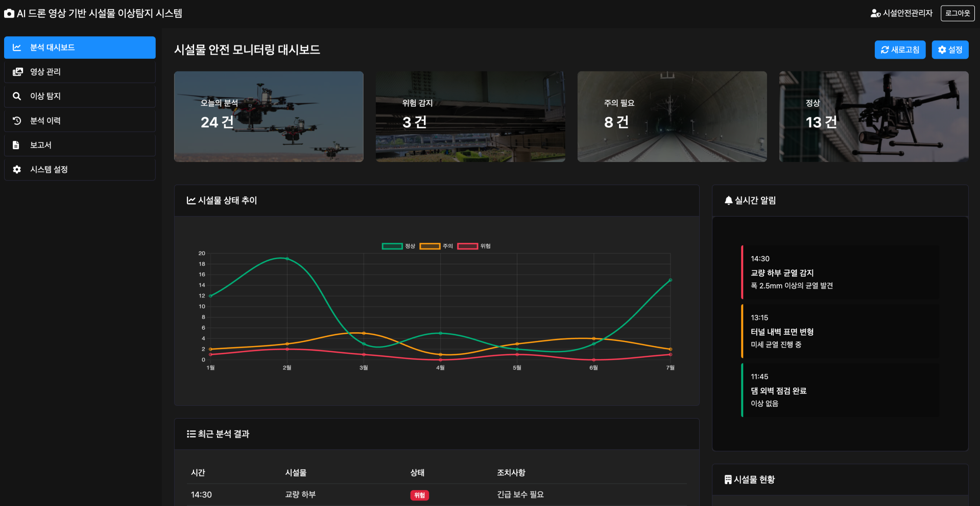
Task: Click the red 위험 status badge
Action: [419, 495]
